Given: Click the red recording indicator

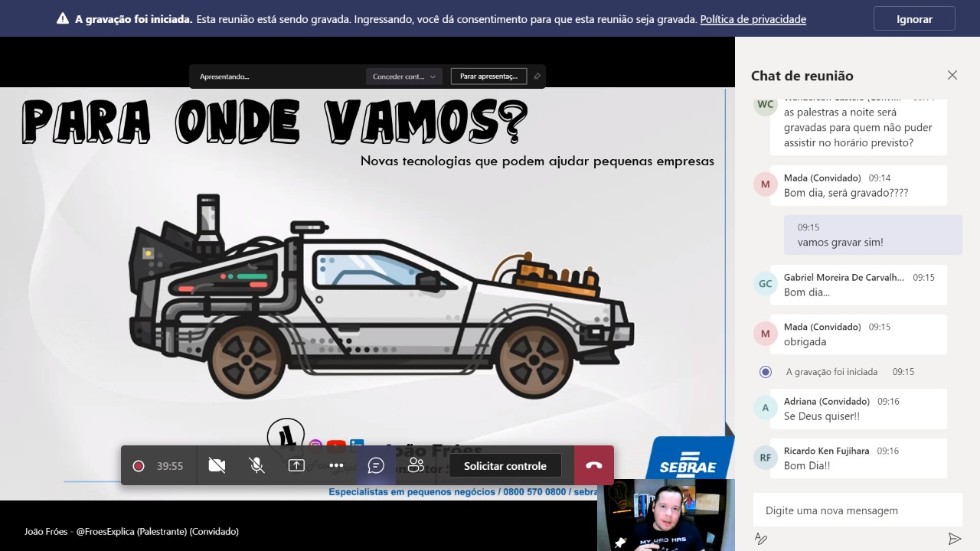Looking at the screenshot, I should coord(139,465).
